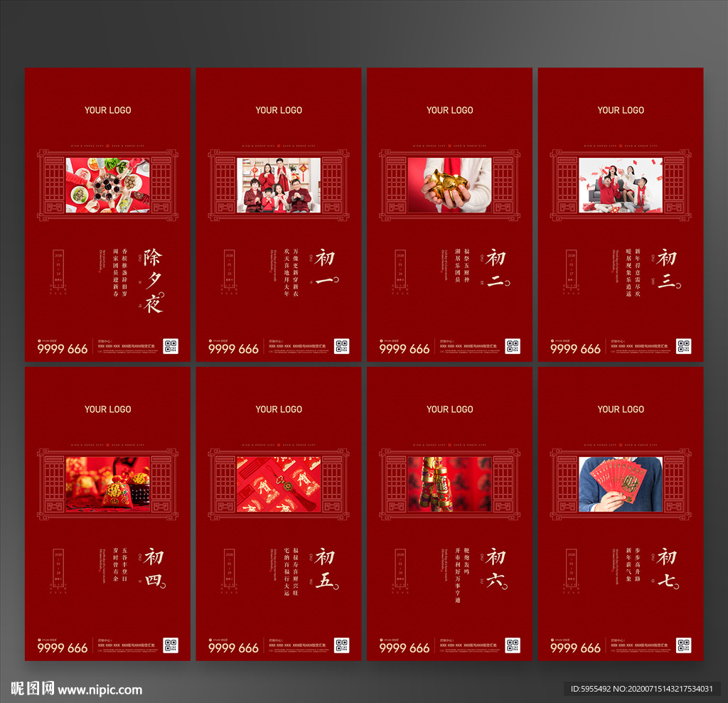The image size is (728, 703).
Task: Select the red envelopes fan photo on 初七
Action: click(x=620, y=484)
